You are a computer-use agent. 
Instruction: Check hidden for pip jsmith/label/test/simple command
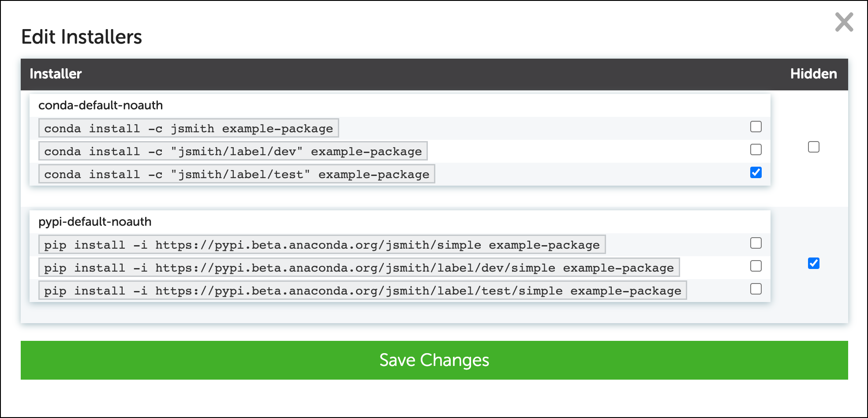pos(756,289)
